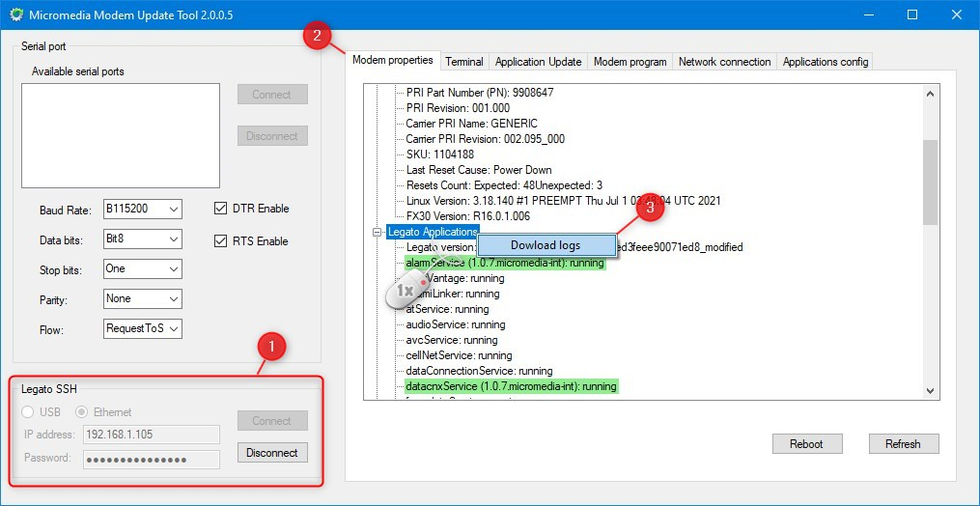Viewport: 980px width, 506px height.
Task: Click the Refresh button
Action: tap(902, 444)
